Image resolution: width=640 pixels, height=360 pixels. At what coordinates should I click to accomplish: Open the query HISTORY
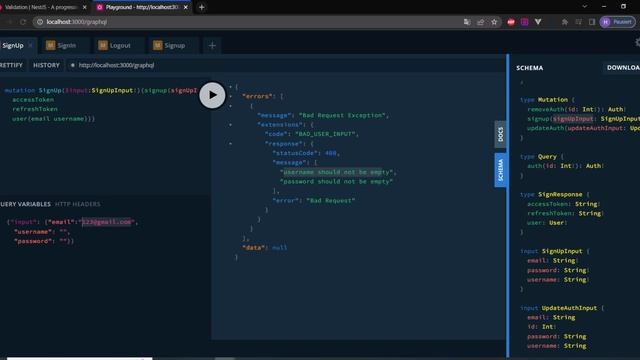[46, 65]
